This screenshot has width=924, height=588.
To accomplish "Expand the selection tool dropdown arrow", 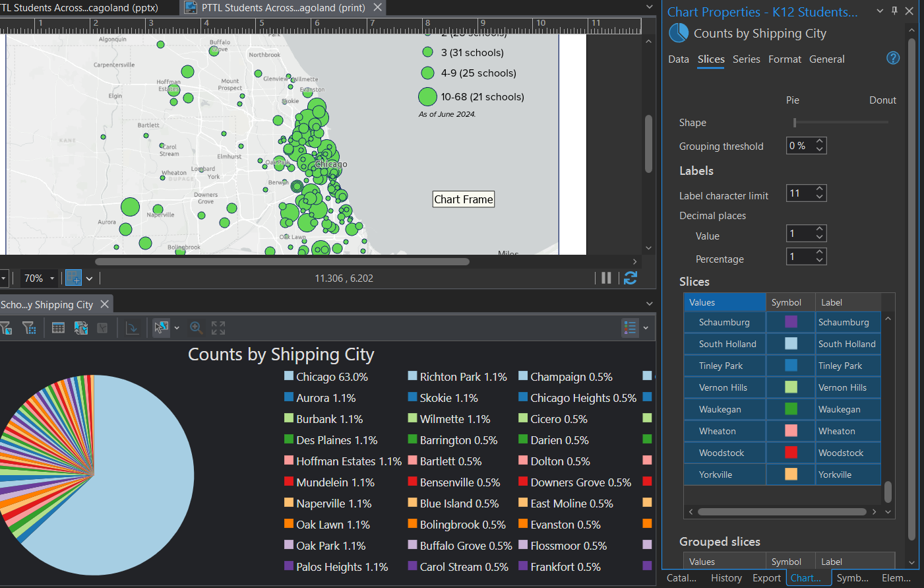I will point(176,327).
